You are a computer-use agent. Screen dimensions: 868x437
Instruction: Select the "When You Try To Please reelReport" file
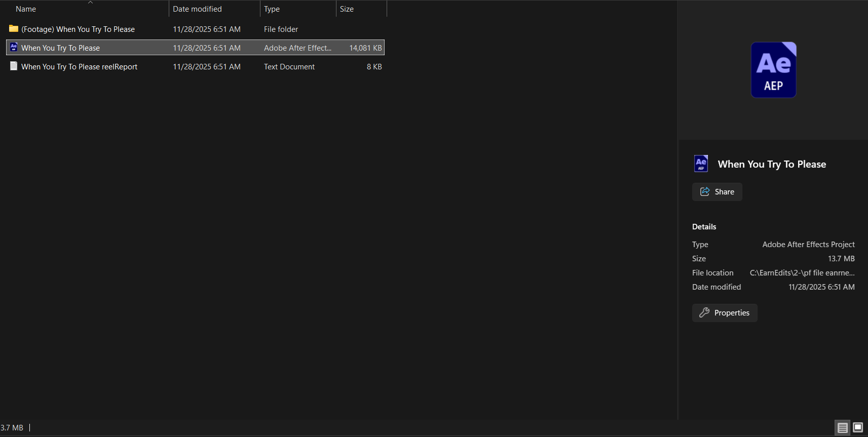click(x=79, y=67)
